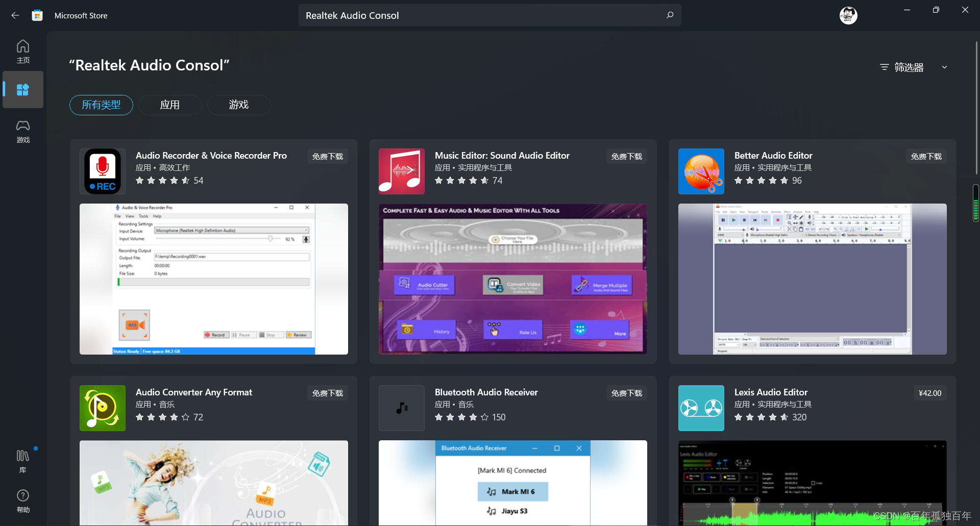Open the Apps sidebar section

23,90
